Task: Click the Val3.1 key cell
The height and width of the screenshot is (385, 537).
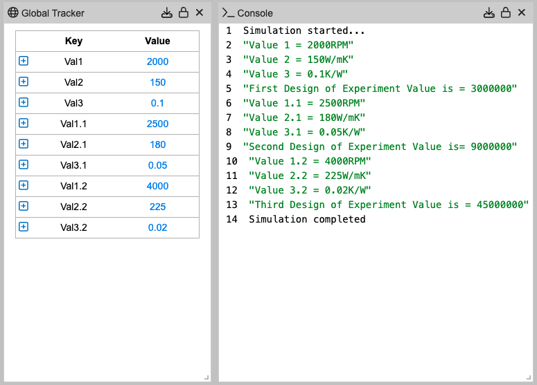Action: (74, 165)
